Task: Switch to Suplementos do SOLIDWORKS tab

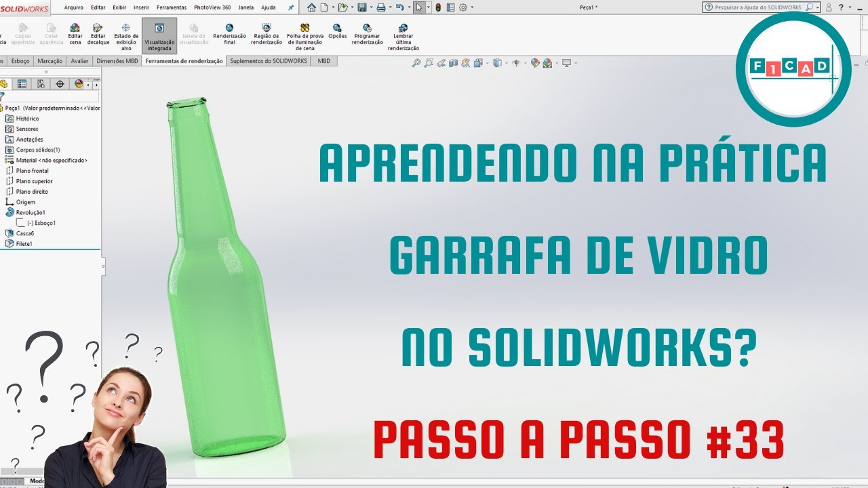Action: pyautogui.click(x=269, y=61)
